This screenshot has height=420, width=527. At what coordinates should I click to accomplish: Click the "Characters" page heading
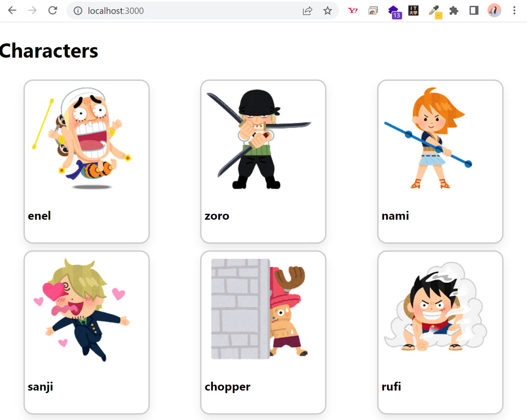(49, 51)
